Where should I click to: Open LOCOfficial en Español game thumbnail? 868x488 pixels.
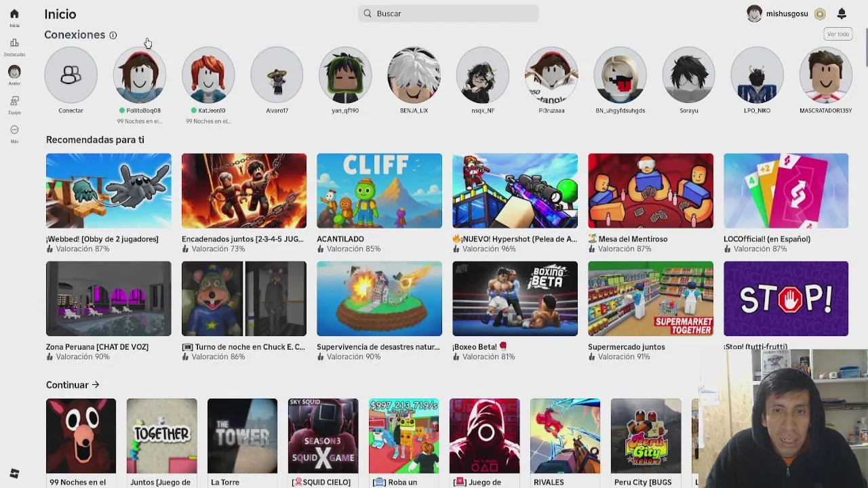click(786, 190)
